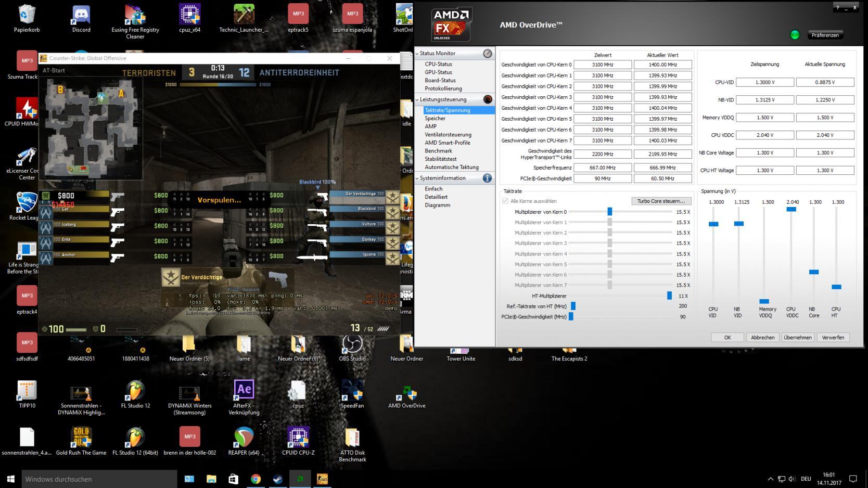This screenshot has height=488, width=868.
Task: Open the Benchmark page
Action: 439,151
